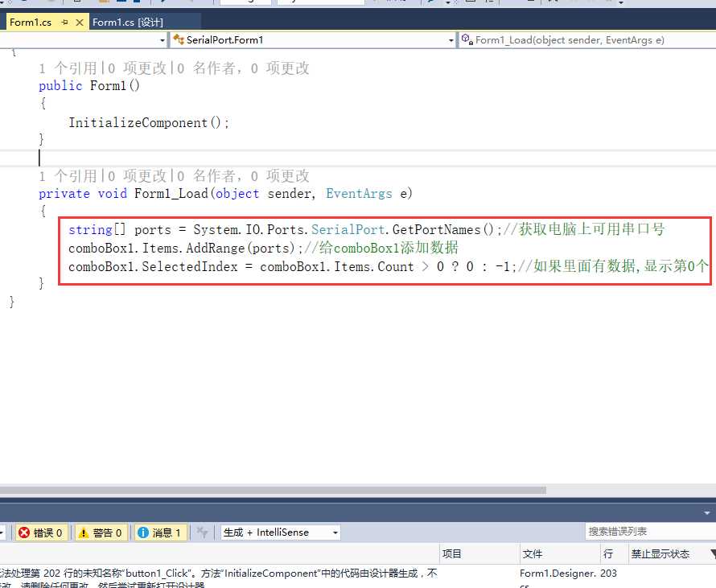Click the clear-filter icon in the error list
716x588 pixels.
coord(202,532)
